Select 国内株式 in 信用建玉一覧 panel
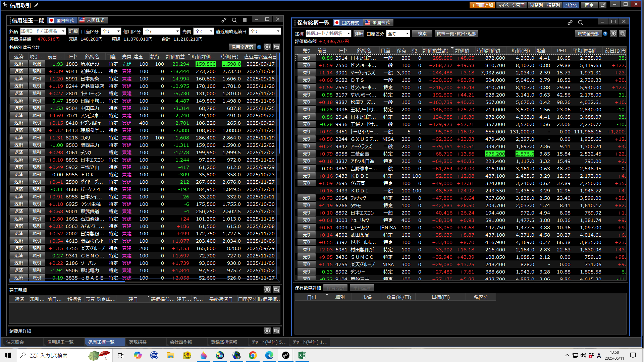Screen dimensions: 644x362 [x=62, y=20]
